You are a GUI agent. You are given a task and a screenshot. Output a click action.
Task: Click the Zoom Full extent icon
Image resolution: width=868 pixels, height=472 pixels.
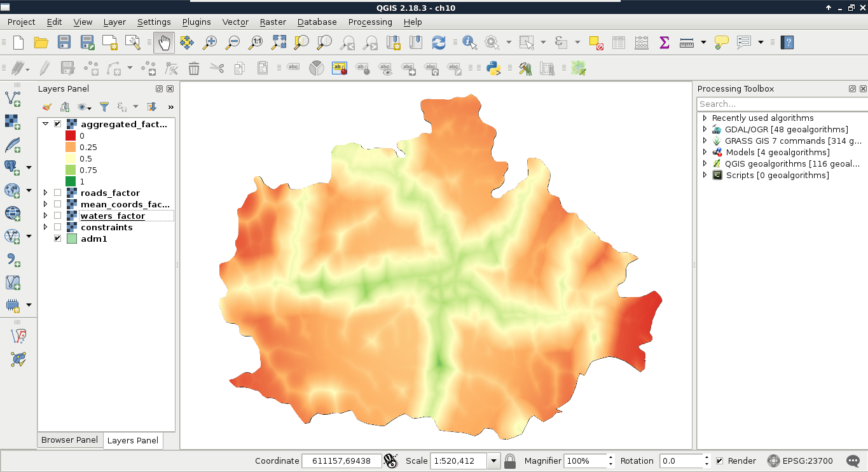[x=279, y=43]
